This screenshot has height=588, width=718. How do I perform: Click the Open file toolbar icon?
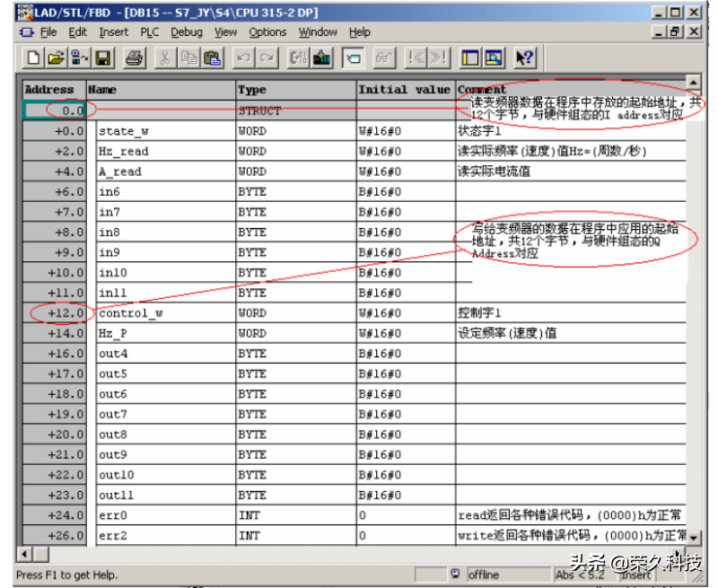(x=55, y=58)
